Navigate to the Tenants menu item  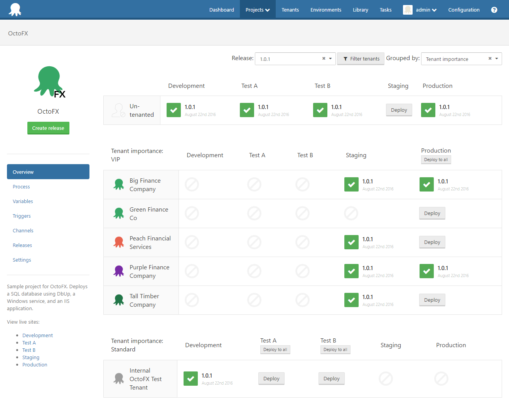[x=290, y=10]
